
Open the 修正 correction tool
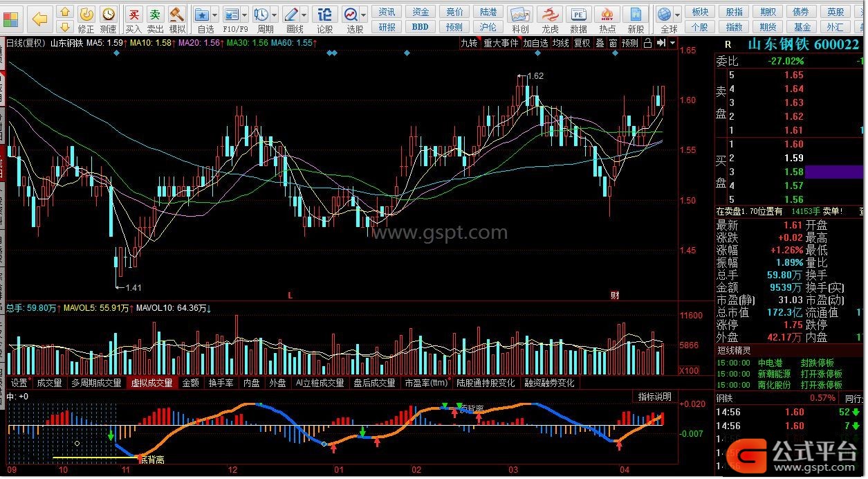(86, 19)
